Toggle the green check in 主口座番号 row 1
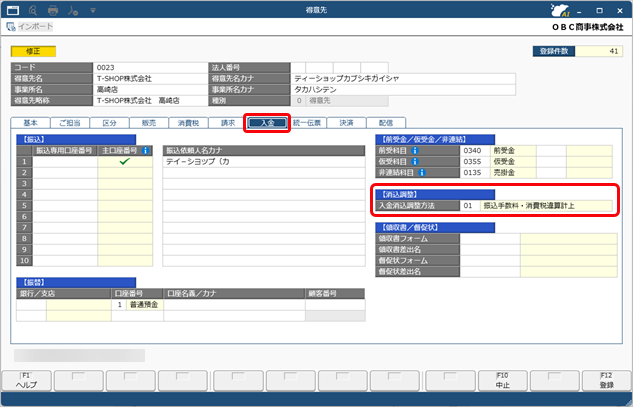633x407 pixels. pos(125,162)
